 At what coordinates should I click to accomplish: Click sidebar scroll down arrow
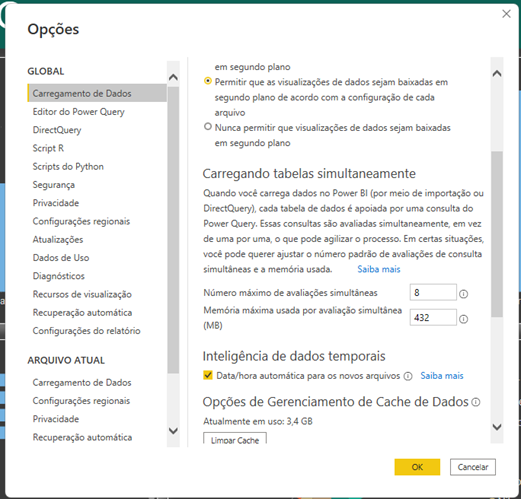click(x=173, y=431)
